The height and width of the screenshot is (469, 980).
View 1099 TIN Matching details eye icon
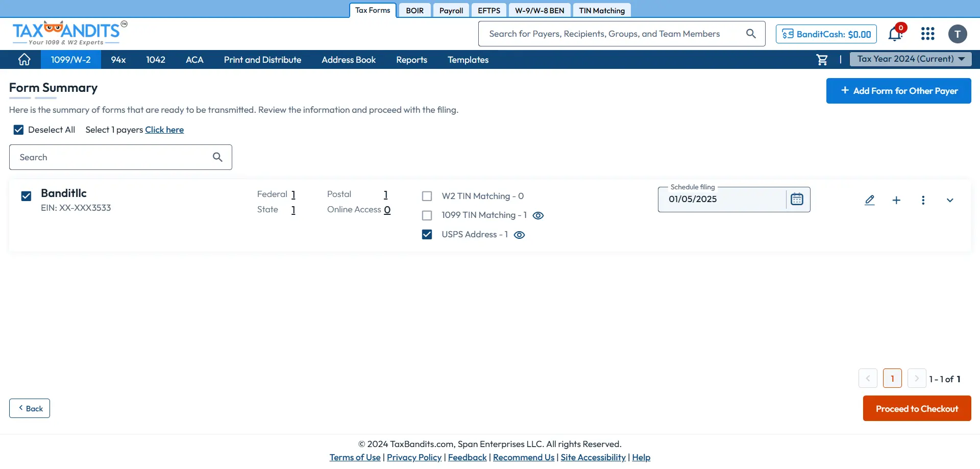tap(538, 215)
